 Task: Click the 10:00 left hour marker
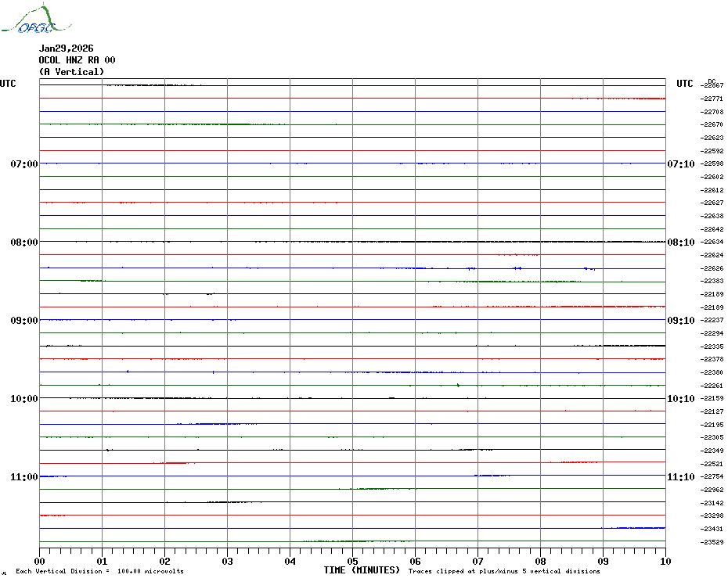point(24,399)
